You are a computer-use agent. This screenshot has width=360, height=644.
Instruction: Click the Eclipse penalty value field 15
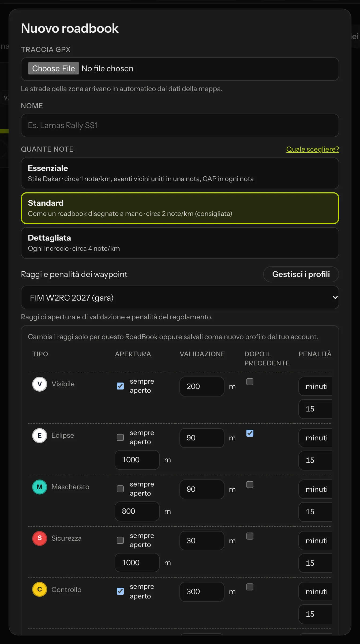[316, 460]
